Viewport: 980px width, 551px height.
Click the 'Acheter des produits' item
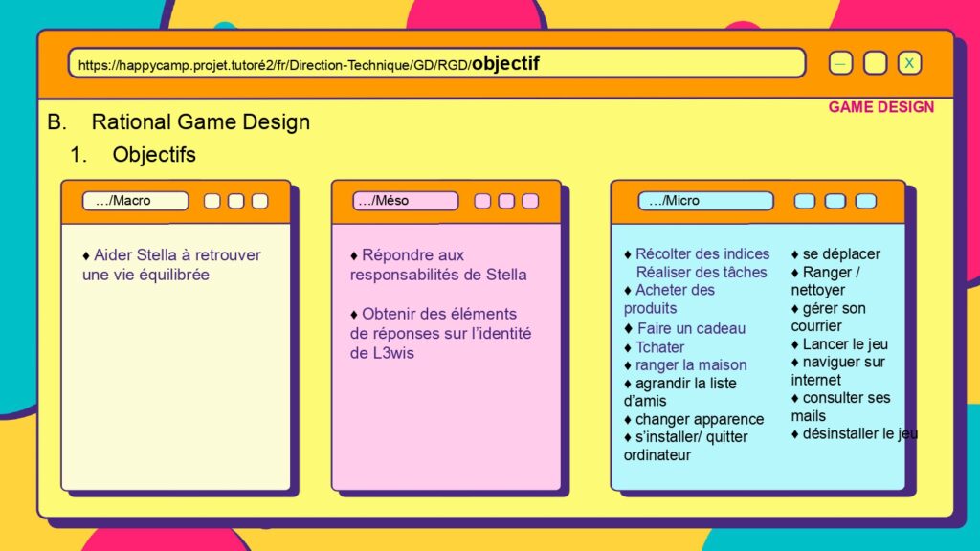[669, 299]
